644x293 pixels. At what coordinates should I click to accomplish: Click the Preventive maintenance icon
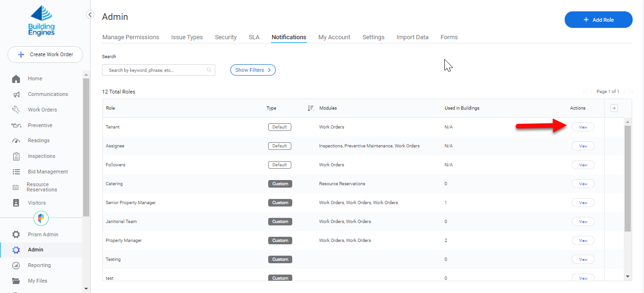pos(16,126)
